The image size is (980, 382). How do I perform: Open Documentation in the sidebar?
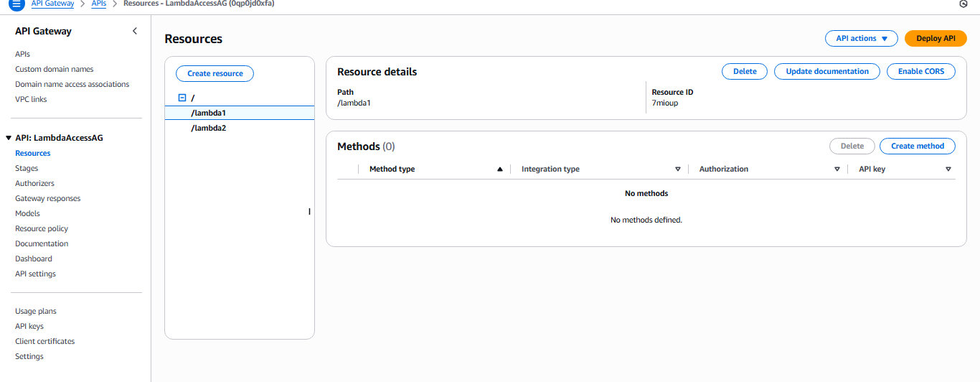(42, 243)
